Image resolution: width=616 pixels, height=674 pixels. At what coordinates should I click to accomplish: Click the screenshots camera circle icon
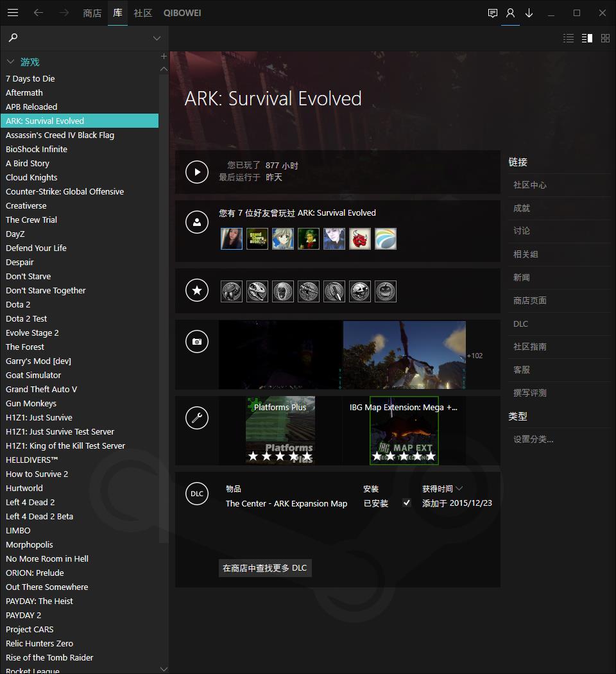pos(197,341)
